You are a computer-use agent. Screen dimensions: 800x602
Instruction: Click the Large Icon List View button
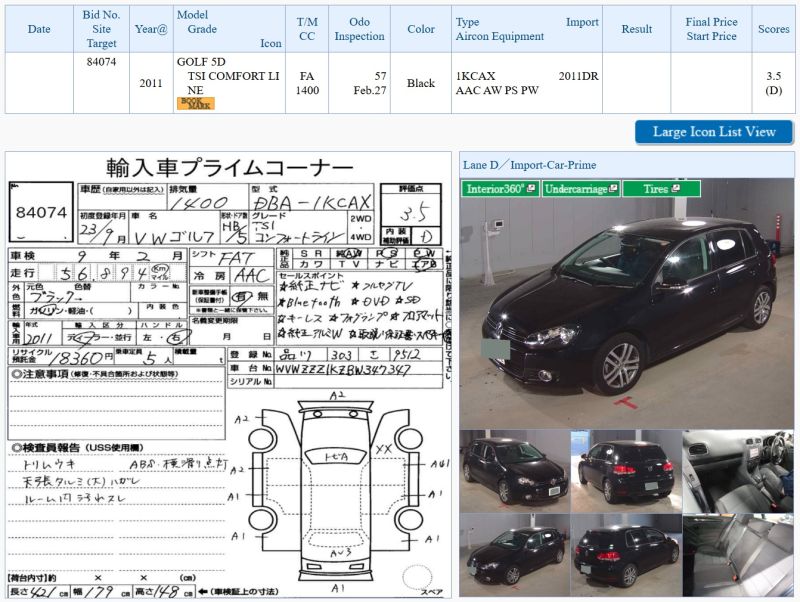point(714,132)
